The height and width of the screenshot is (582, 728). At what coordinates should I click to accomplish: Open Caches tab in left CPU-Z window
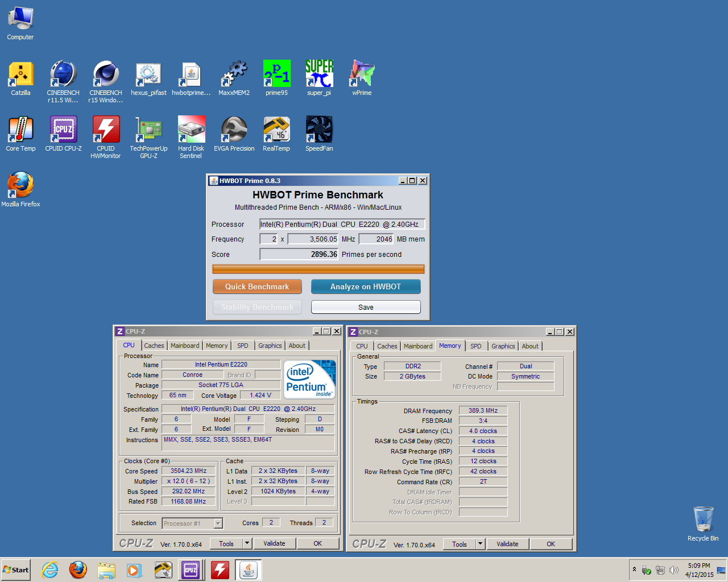(x=154, y=346)
